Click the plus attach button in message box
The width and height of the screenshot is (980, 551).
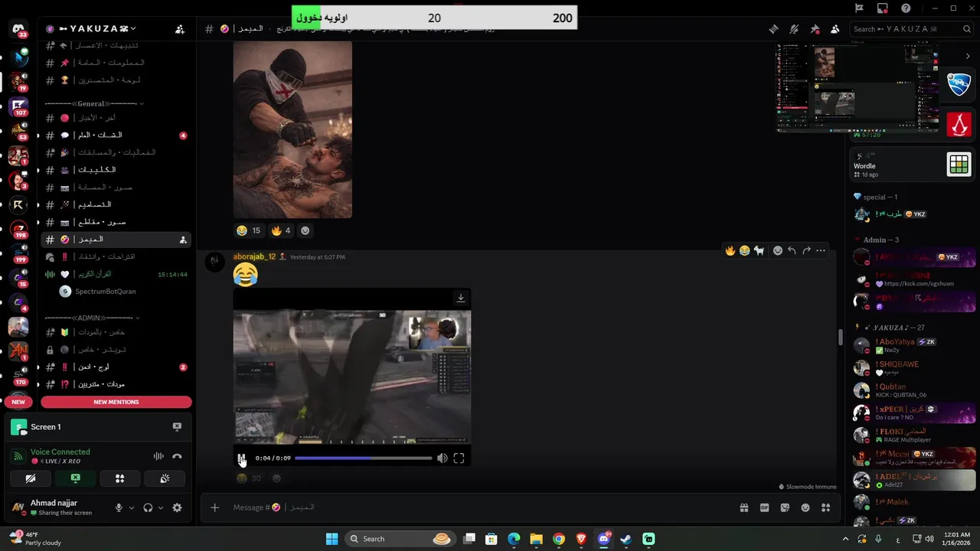point(215,507)
